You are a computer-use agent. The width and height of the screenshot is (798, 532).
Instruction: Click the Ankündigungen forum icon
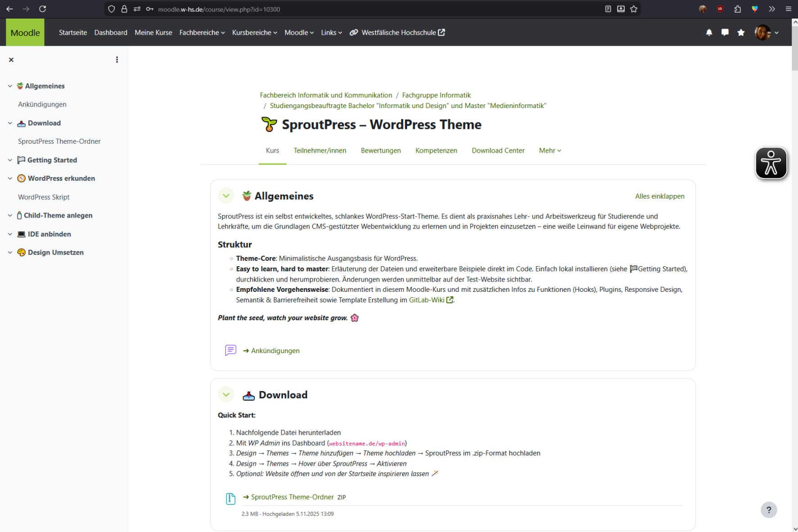pos(231,350)
